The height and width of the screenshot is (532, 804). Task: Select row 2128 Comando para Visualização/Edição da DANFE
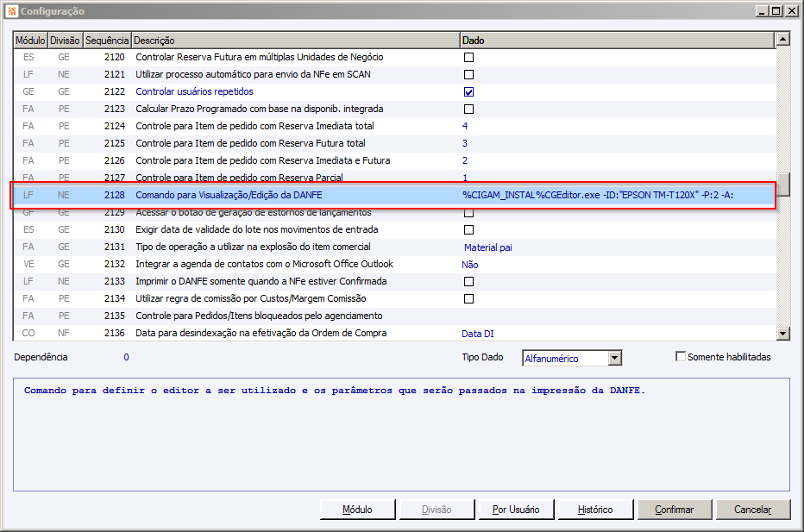[393, 195]
